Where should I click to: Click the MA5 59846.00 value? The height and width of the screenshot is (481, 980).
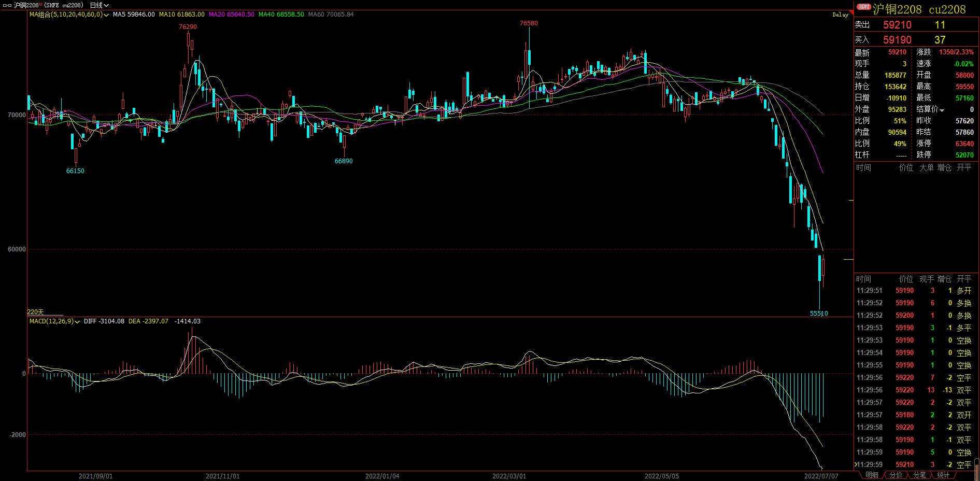point(134,15)
